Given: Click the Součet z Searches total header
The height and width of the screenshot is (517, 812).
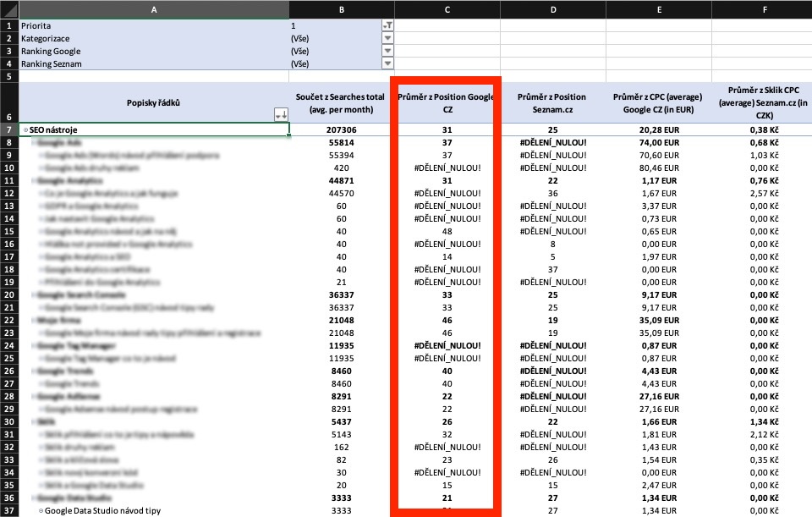Looking at the screenshot, I should (x=341, y=102).
